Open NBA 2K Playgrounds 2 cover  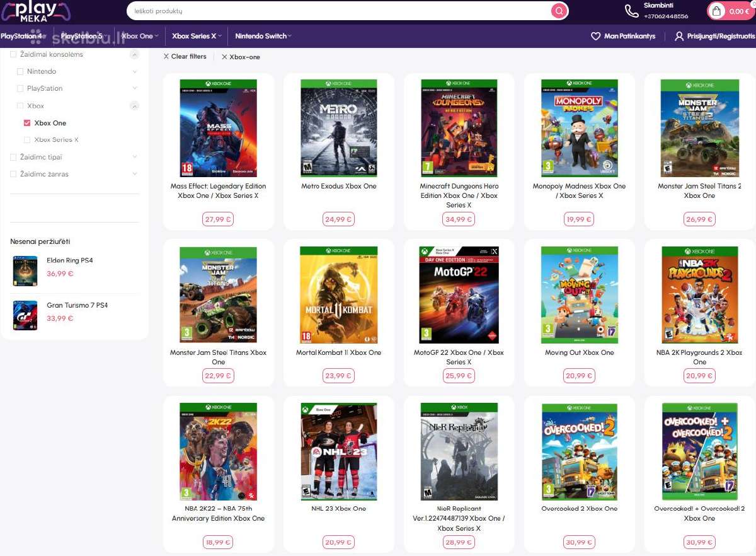(x=700, y=295)
